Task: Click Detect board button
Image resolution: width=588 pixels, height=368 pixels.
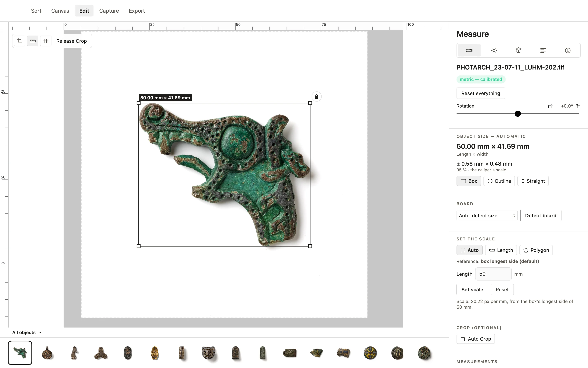Action: pos(541,216)
